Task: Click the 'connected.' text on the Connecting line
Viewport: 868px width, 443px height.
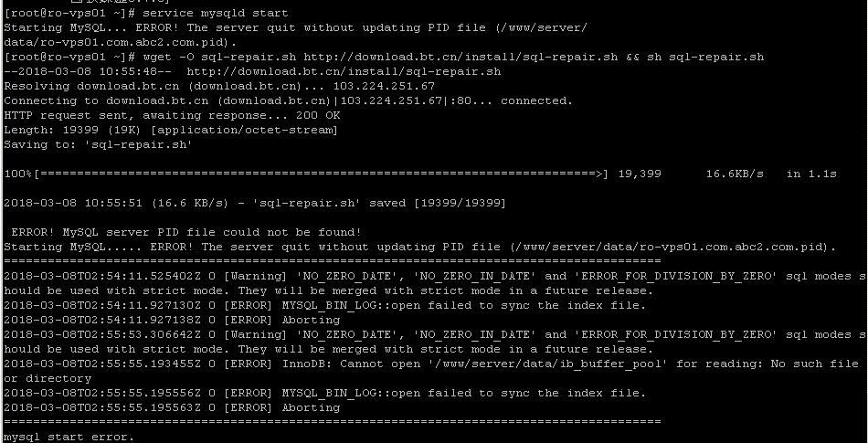Action: [x=536, y=100]
